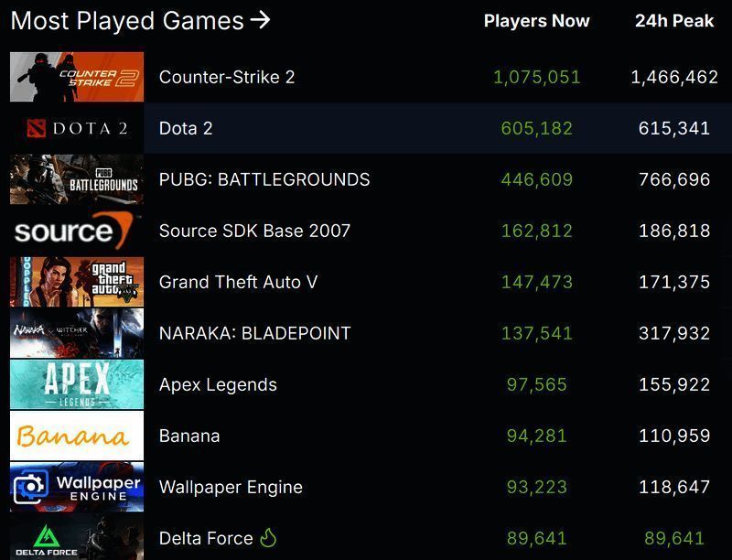Select the NARAKA Bladepoint banner image

pos(77,333)
